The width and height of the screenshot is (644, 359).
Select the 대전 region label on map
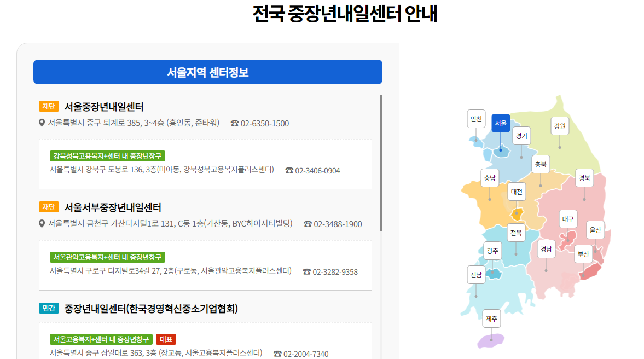(517, 192)
